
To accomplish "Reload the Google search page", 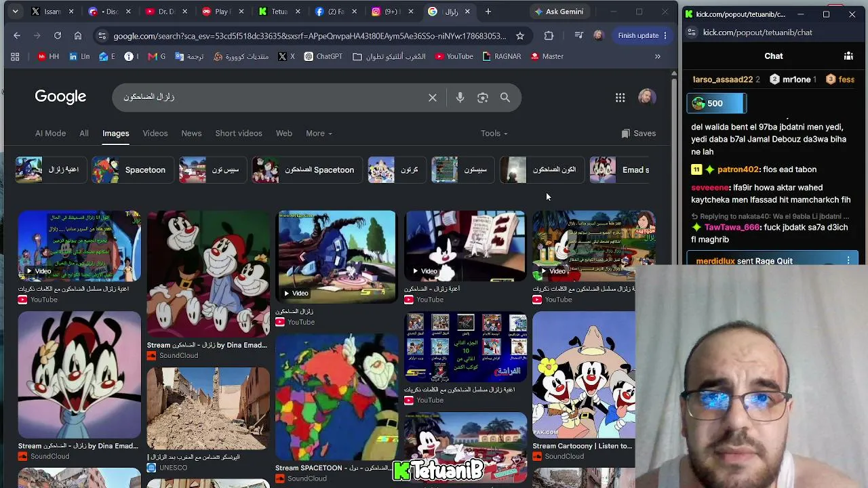I will tap(58, 35).
